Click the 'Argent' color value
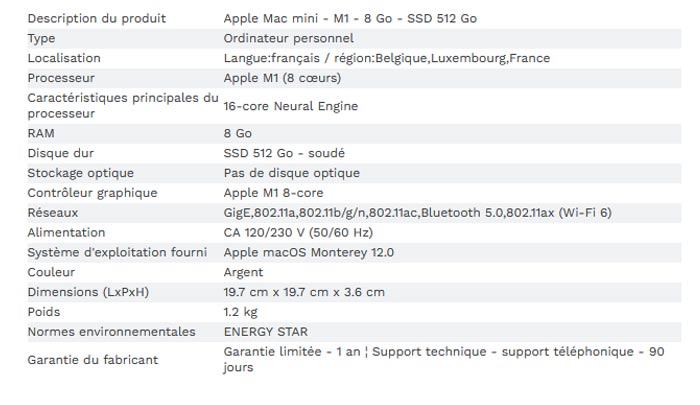The image size is (700, 405). 243,273
